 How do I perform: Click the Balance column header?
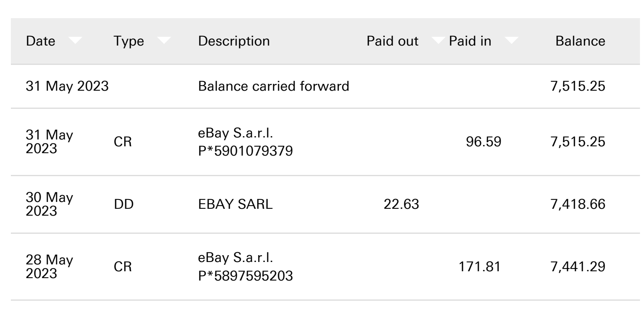[580, 41]
